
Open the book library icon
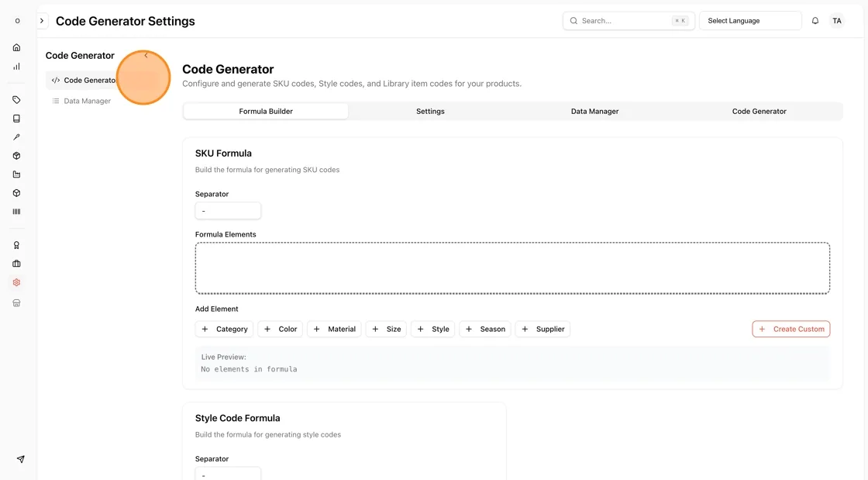click(x=16, y=119)
